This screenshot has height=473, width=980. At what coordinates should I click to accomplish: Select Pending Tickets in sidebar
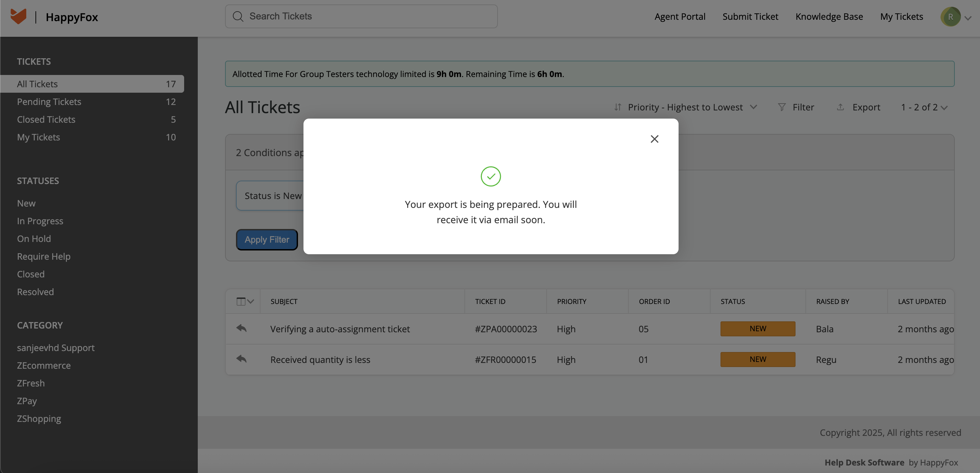tap(49, 102)
